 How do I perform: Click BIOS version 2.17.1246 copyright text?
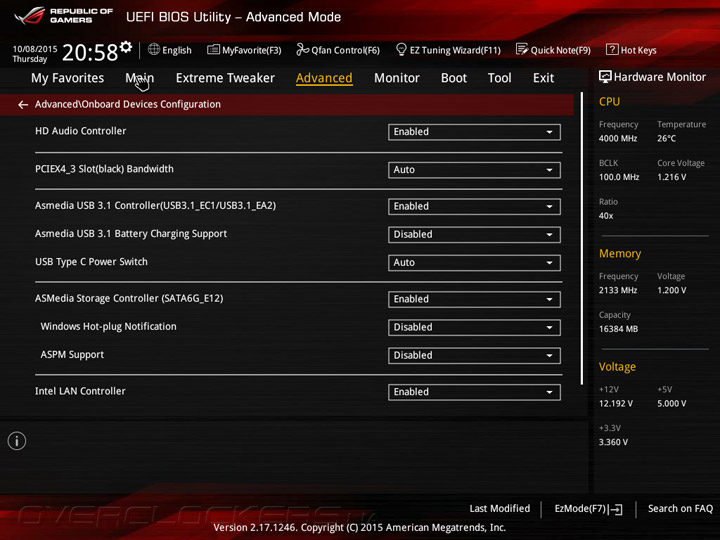(360, 528)
